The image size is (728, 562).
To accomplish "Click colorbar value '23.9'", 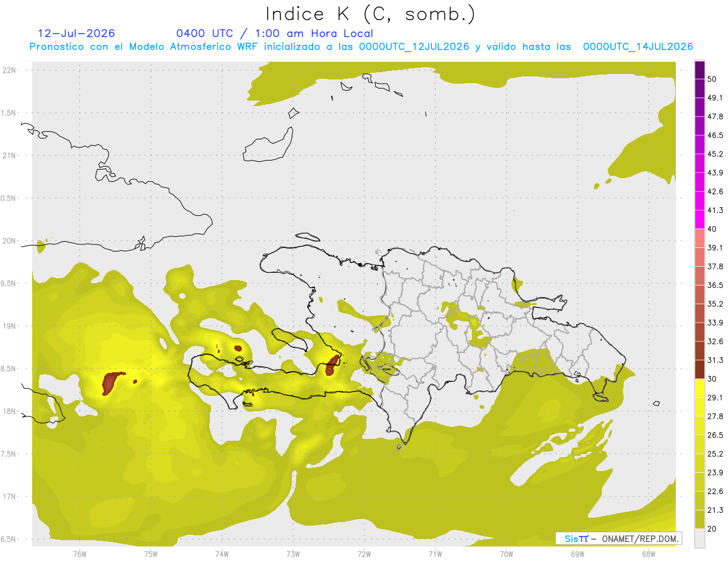I will [x=715, y=473].
